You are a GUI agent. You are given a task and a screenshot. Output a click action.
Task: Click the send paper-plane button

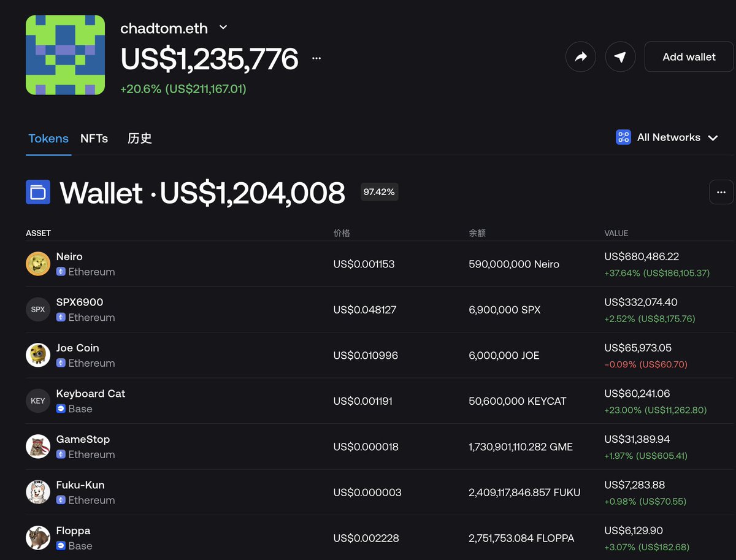tap(620, 57)
